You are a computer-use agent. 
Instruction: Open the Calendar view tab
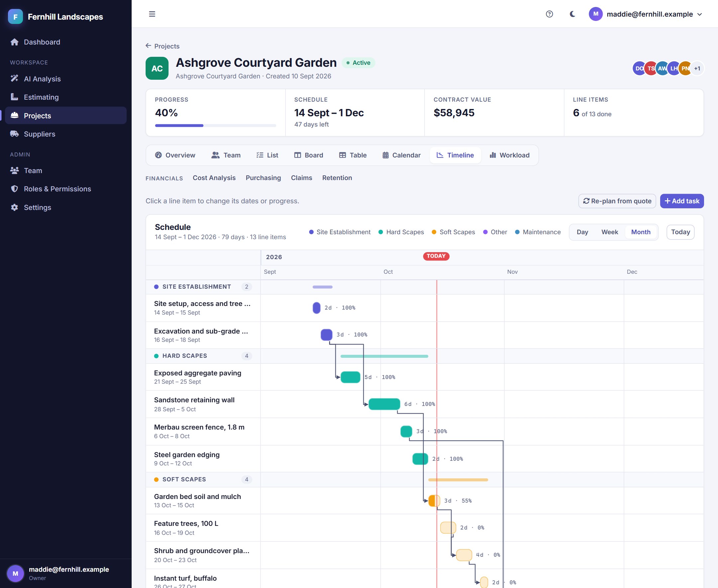(402, 155)
